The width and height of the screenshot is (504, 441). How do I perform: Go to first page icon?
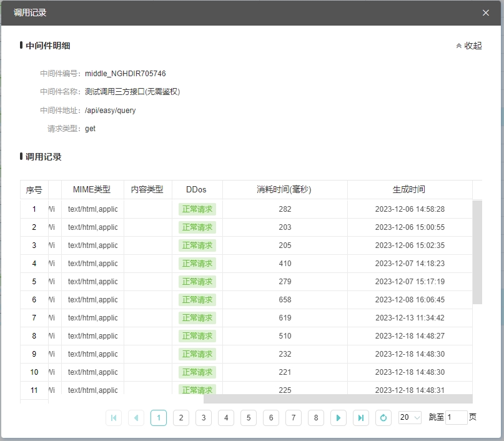click(114, 418)
